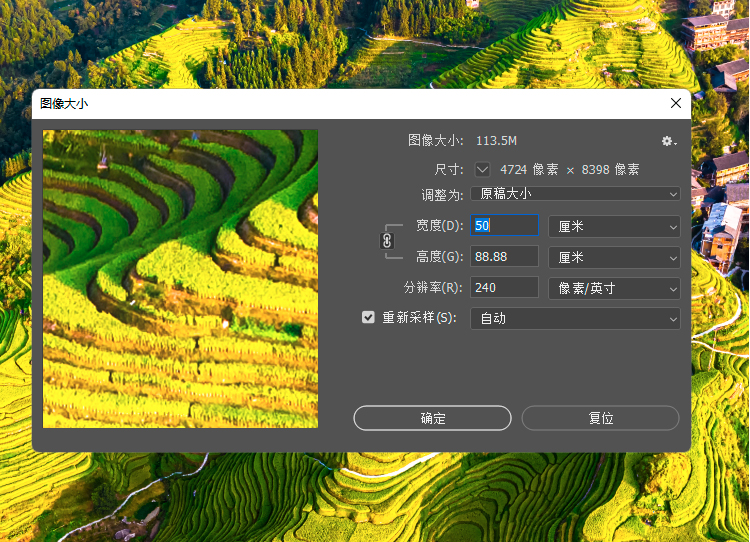This screenshot has width=750, height=542.
Task: Click the width field containing 50
Action: 504,226
